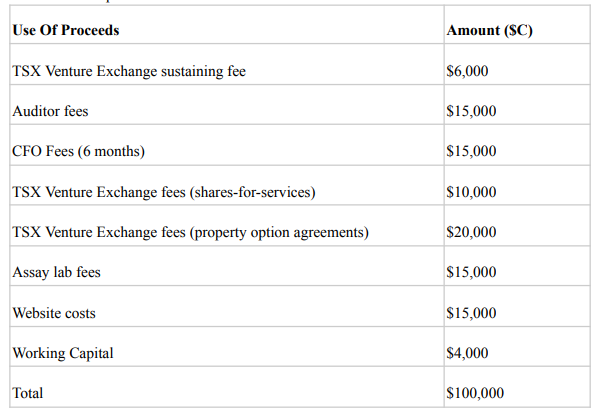This screenshot has width=600, height=415.
Task: Select the "Working Capital" row label
Action: click(x=62, y=353)
